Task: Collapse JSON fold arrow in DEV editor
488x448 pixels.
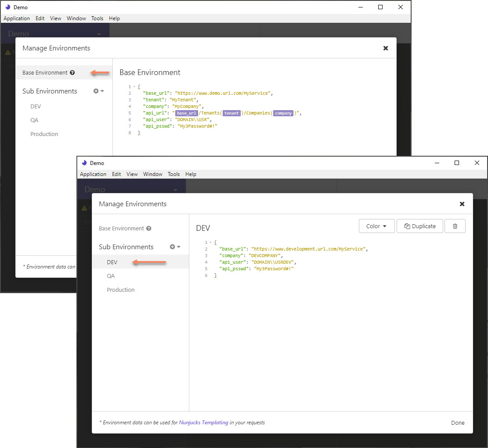Action: (211, 243)
